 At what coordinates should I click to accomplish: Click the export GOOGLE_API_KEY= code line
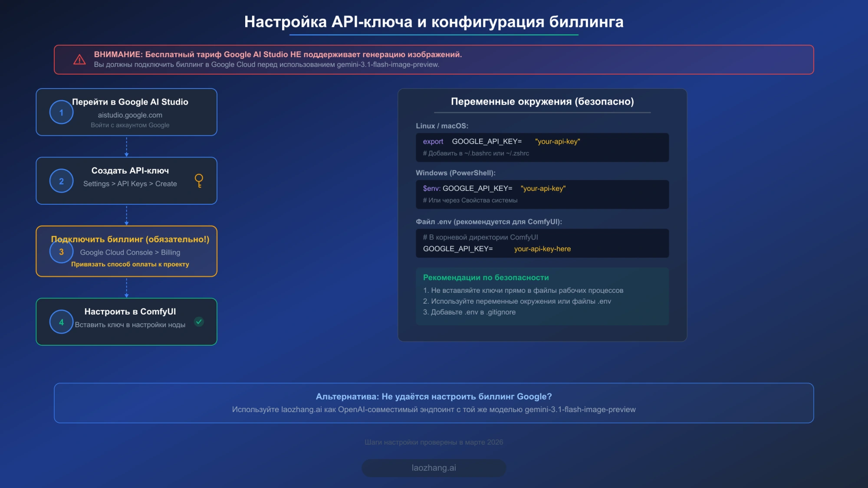pos(501,141)
